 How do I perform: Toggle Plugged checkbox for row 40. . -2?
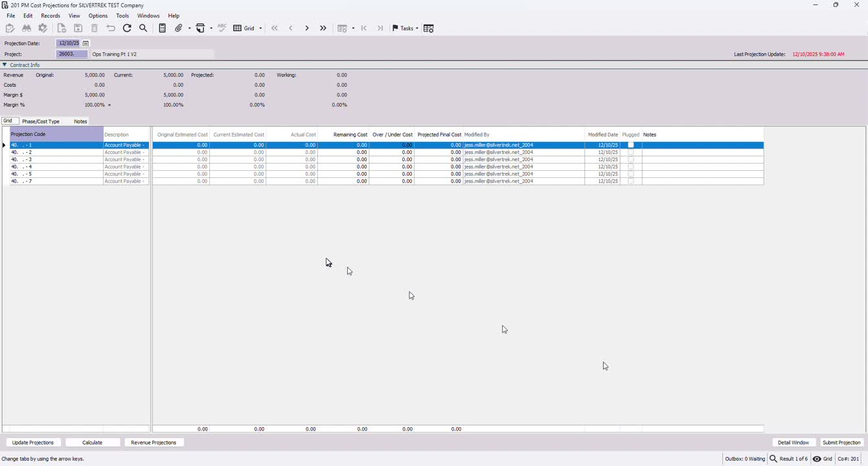coord(631,152)
